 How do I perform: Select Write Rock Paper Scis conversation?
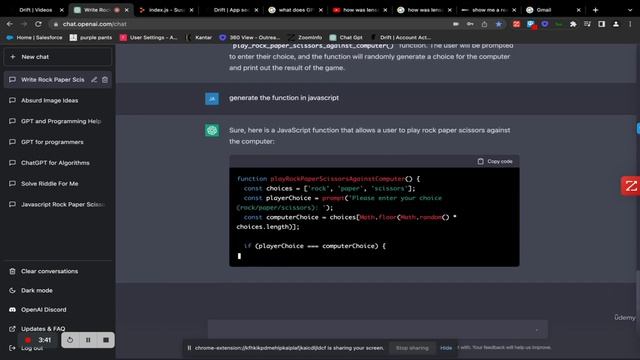[x=52, y=80]
